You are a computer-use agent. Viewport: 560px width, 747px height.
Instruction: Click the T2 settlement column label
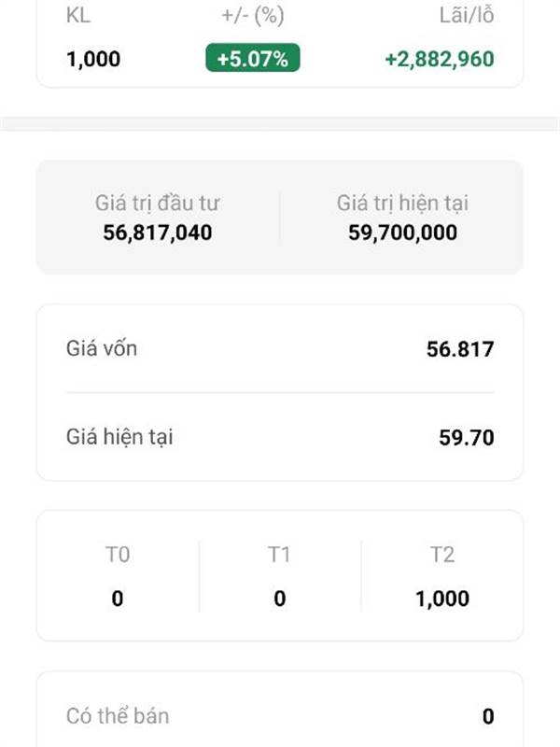(442, 556)
